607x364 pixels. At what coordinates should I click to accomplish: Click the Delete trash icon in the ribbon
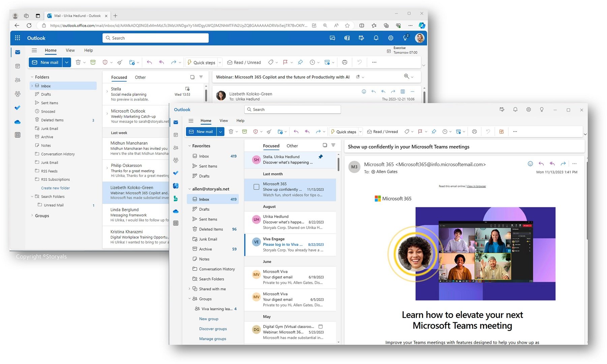coord(232,131)
